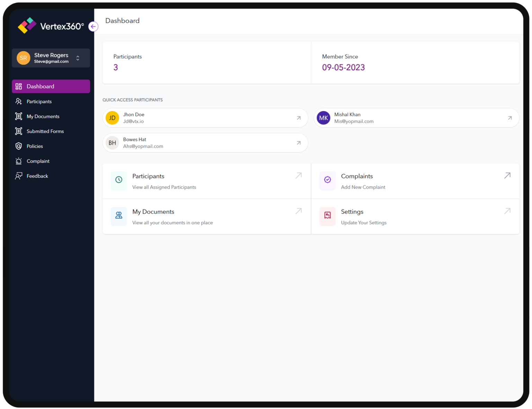Image resolution: width=532 pixels, height=409 pixels.
Task: Click Add New Complaint on the Complaints card
Action: (363, 187)
